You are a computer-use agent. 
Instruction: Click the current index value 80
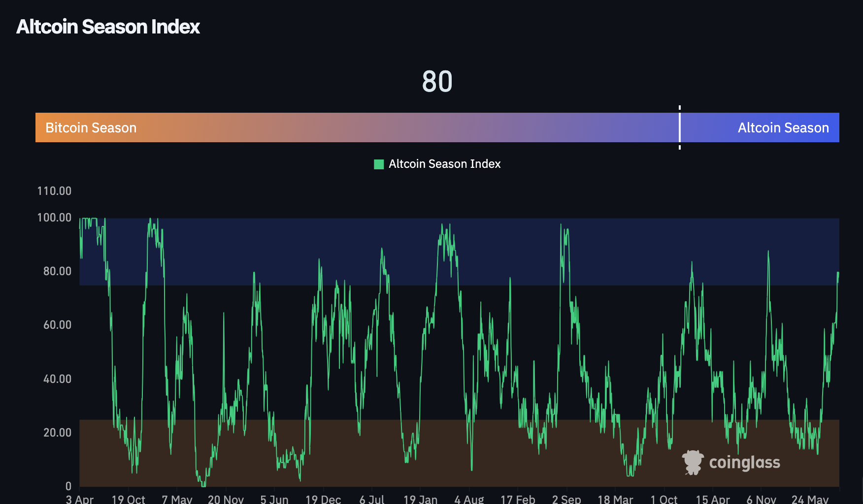click(437, 81)
